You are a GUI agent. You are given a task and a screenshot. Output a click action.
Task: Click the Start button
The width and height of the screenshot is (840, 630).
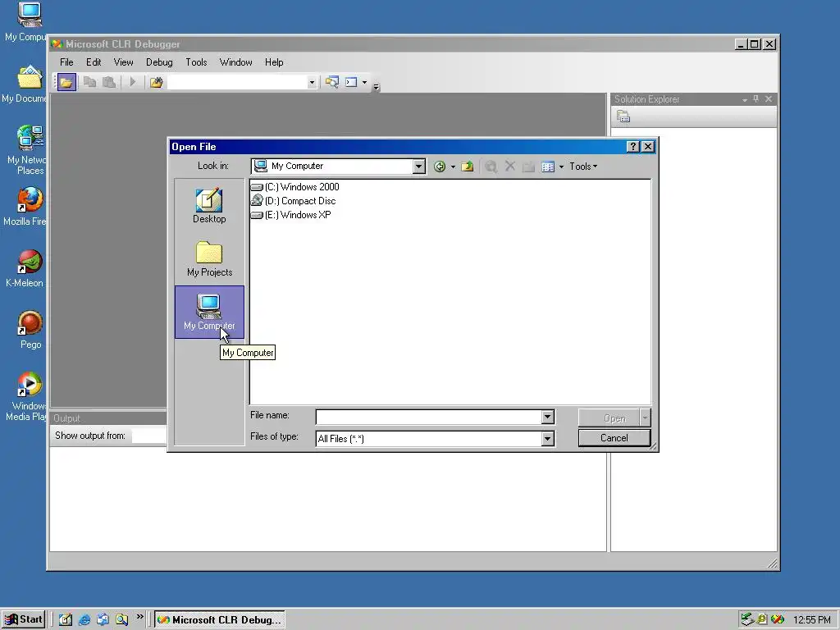click(x=22, y=619)
